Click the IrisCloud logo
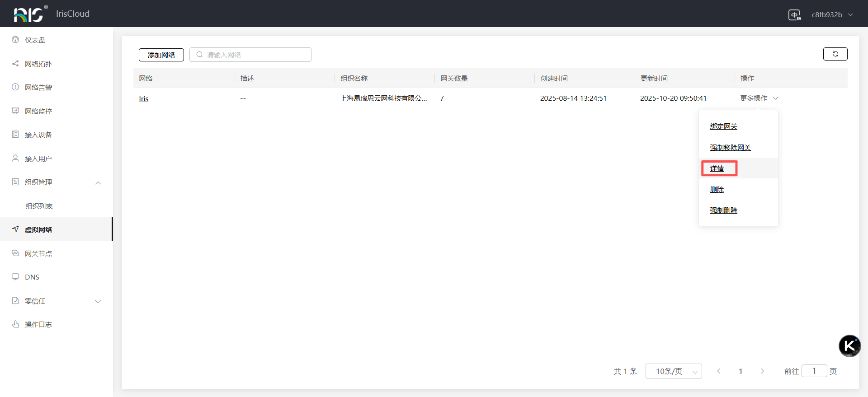Viewport: 868px width, 397px height. [30, 14]
